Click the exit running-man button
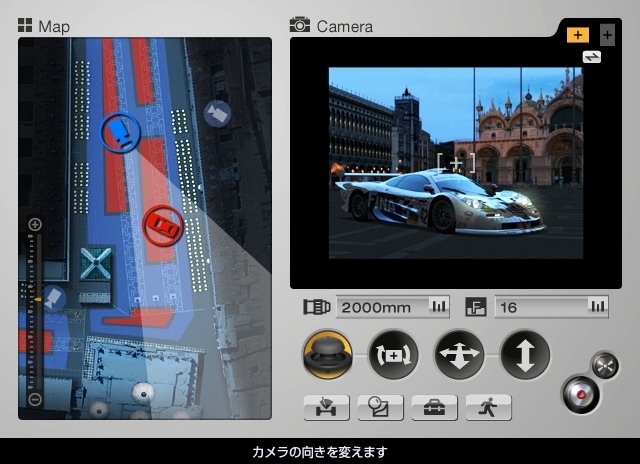This screenshot has height=464, width=640. [x=488, y=407]
